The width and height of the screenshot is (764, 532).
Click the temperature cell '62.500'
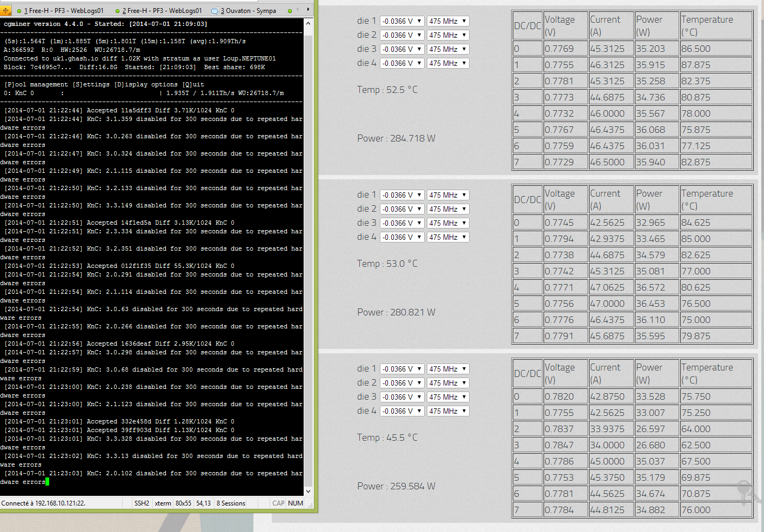[716, 445]
